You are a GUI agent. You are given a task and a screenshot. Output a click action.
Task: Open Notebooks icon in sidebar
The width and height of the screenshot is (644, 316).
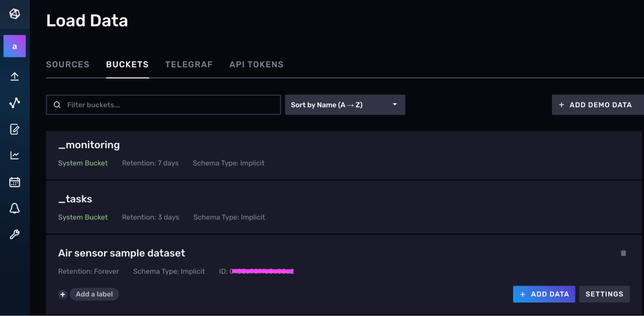coord(14,129)
